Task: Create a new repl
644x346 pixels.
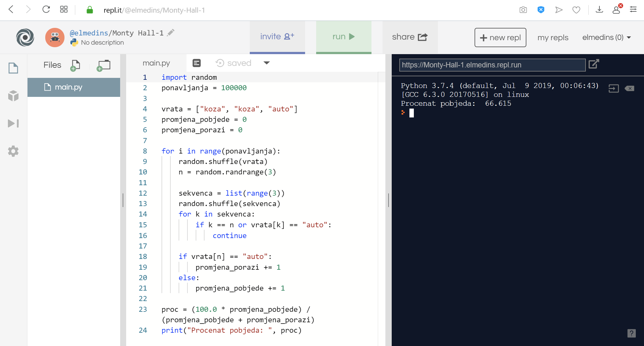Action: (500, 37)
